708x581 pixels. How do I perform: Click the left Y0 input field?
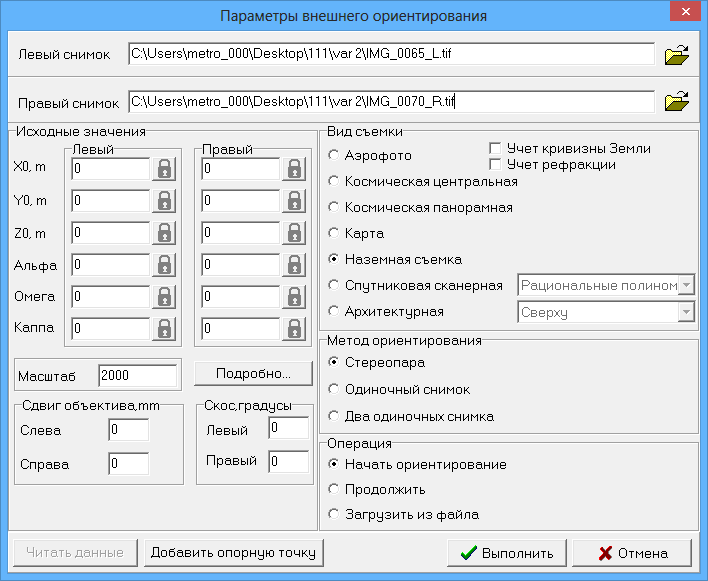pyautogui.click(x=111, y=201)
